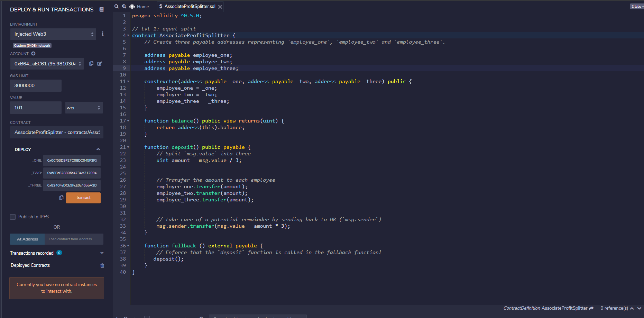Screen dimensions: 644x318
Task: Jump to previous reference chevron up
Action: pos(632,308)
